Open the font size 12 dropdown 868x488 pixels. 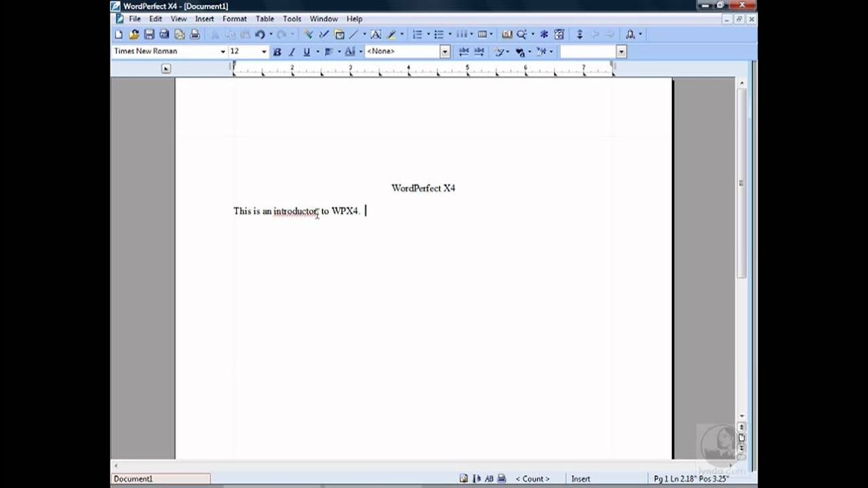pos(264,52)
